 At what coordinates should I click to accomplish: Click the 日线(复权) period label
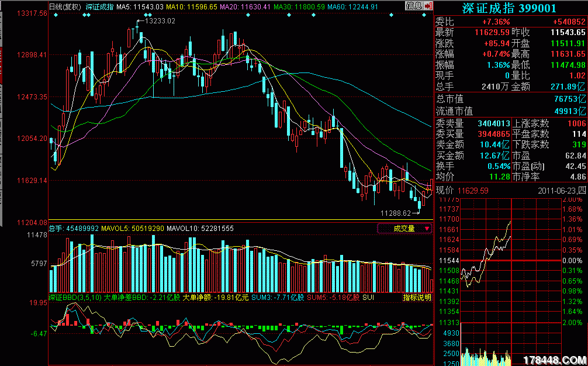64,7
